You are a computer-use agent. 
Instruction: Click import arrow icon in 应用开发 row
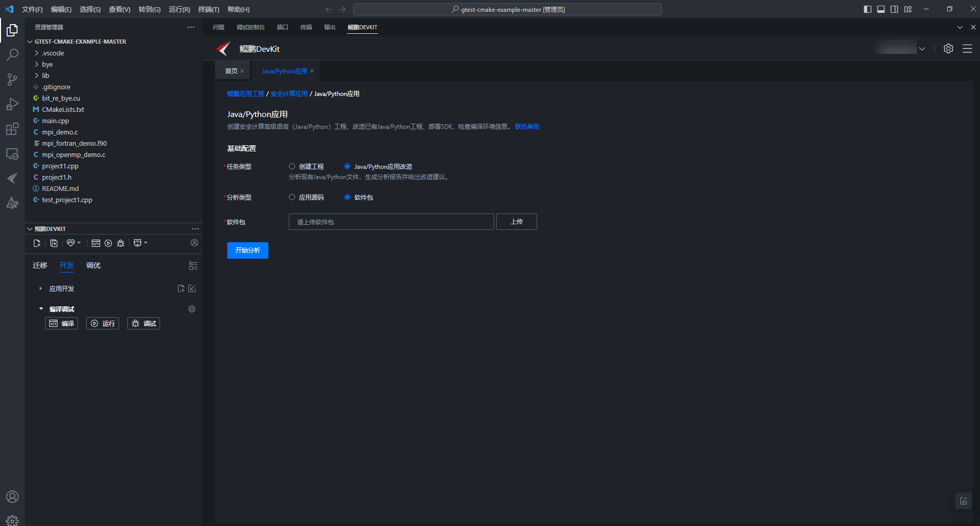(x=192, y=288)
